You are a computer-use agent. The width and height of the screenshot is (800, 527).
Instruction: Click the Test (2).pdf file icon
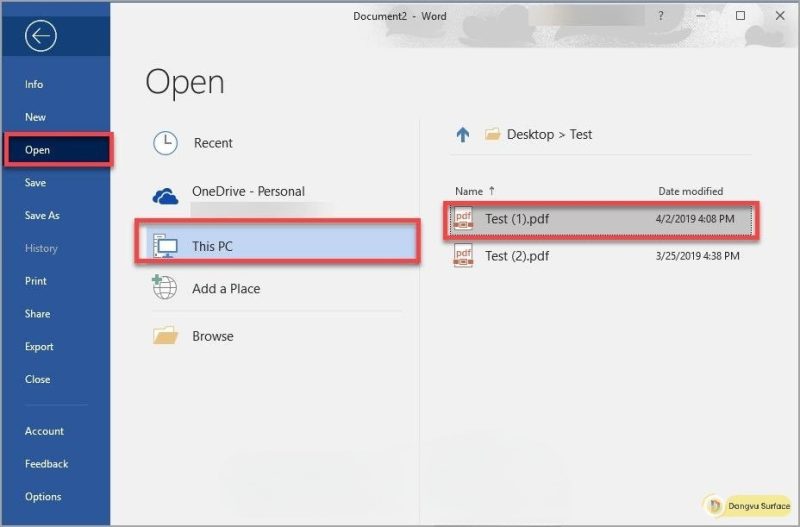click(463, 256)
